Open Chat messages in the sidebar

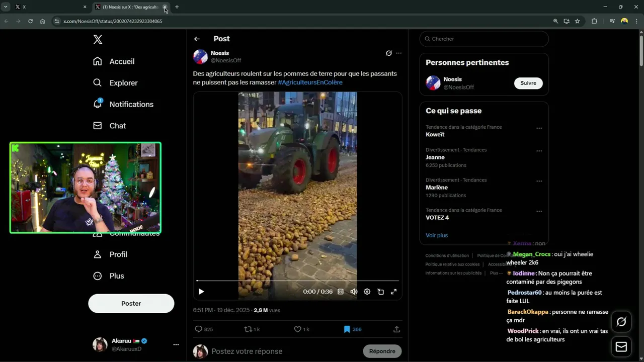click(x=109, y=126)
